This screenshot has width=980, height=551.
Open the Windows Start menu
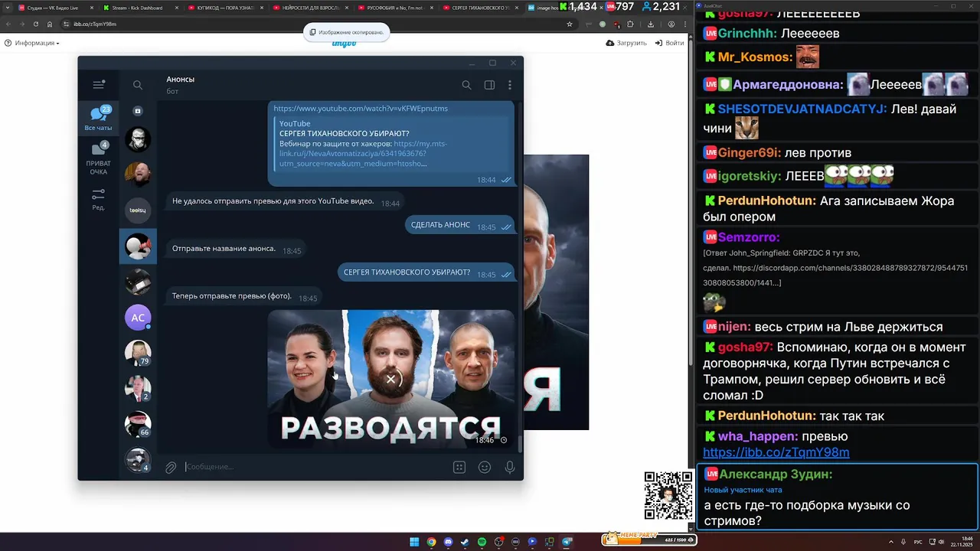pyautogui.click(x=414, y=542)
